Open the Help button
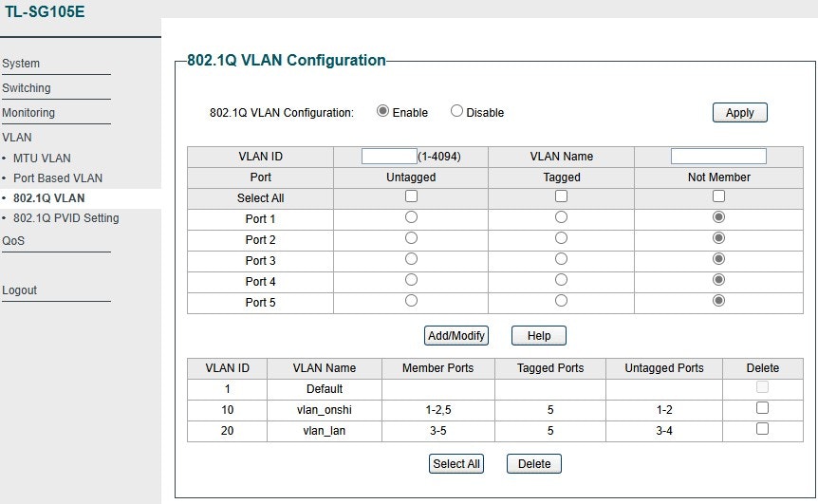The width and height of the screenshot is (818, 504). pyautogui.click(x=539, y=335)
